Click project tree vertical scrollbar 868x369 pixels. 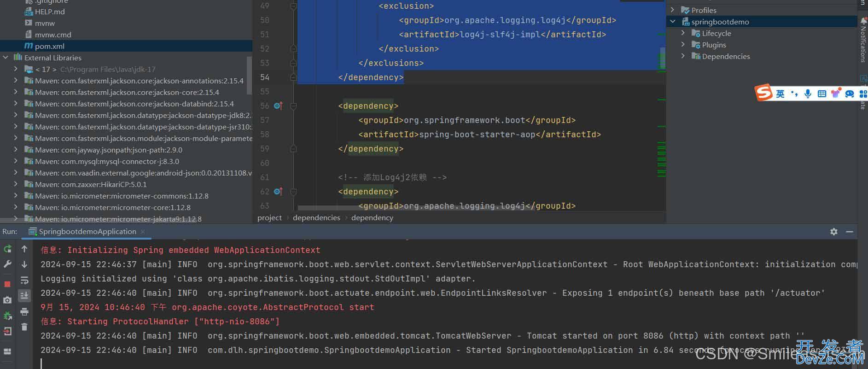click(250, 76)
